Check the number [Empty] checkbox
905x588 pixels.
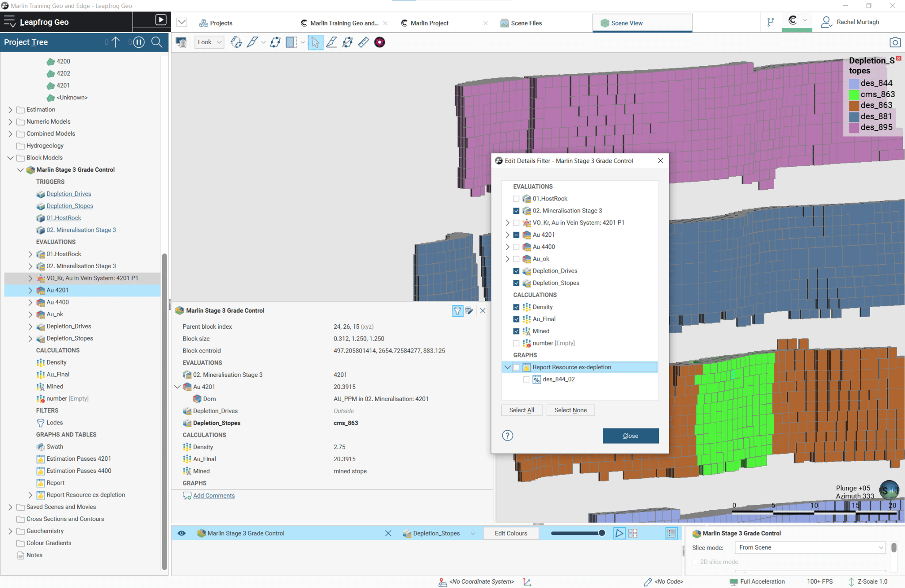coord(516,343)
